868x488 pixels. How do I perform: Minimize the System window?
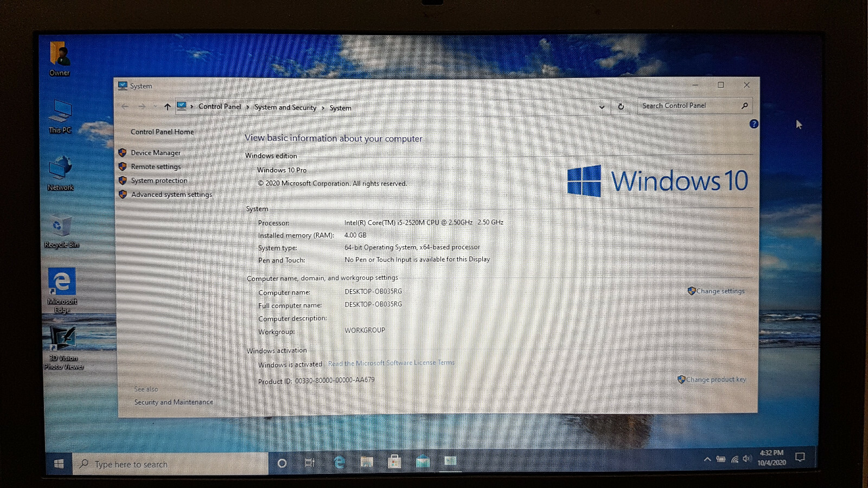coord(695,85)
